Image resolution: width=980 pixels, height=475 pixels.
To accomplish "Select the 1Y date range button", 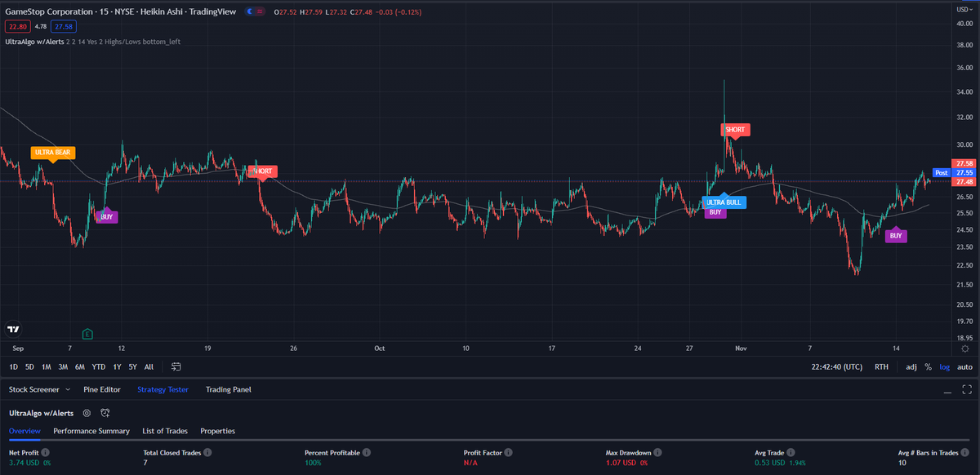I will (x=115, y=367).
